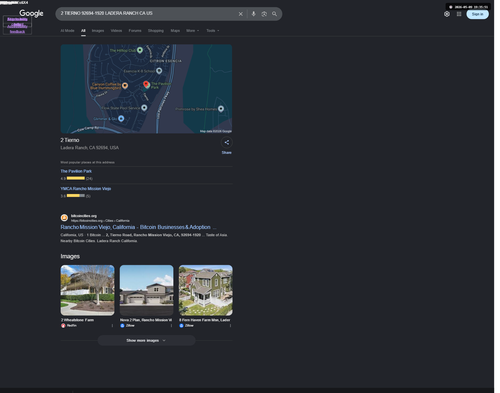Click The Hilltop Club map marker
This screenshot has height=393, width=500.
coord(140,50)
